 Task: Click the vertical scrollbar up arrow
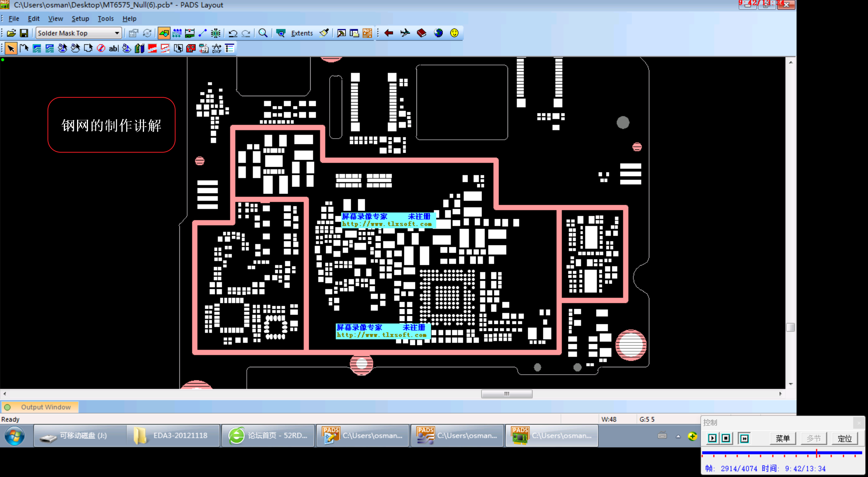(x=791, y=62)
